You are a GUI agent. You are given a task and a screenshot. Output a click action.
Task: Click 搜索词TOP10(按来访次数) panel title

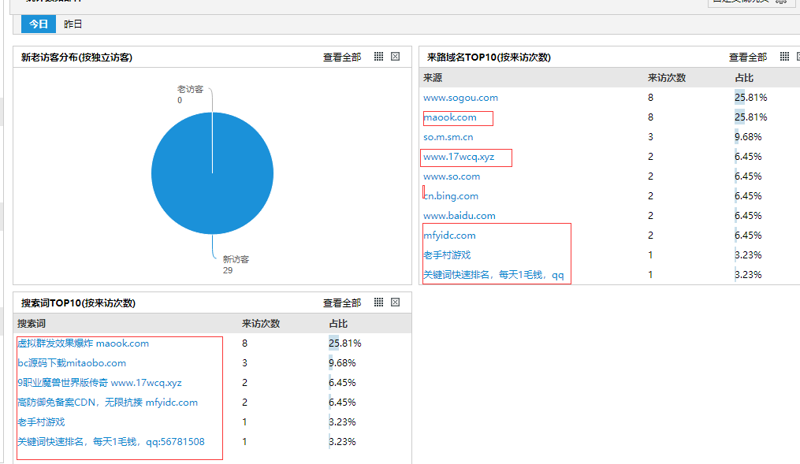[78, 303]
